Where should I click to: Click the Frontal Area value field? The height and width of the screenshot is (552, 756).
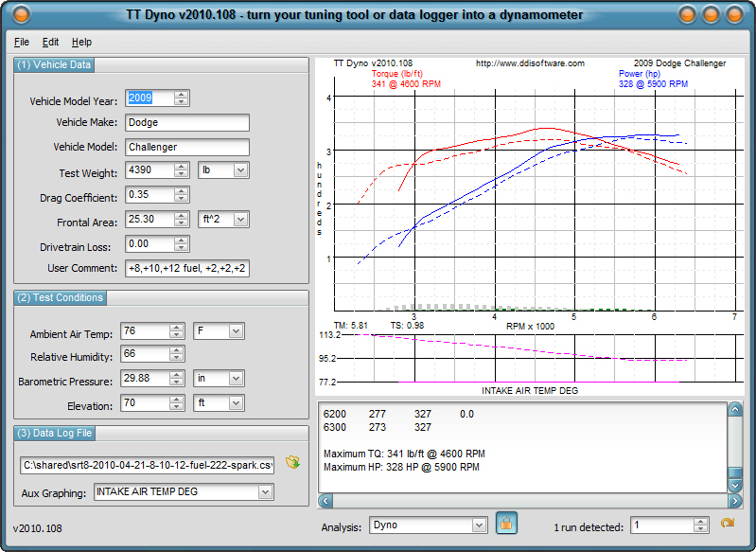point(149,219)
